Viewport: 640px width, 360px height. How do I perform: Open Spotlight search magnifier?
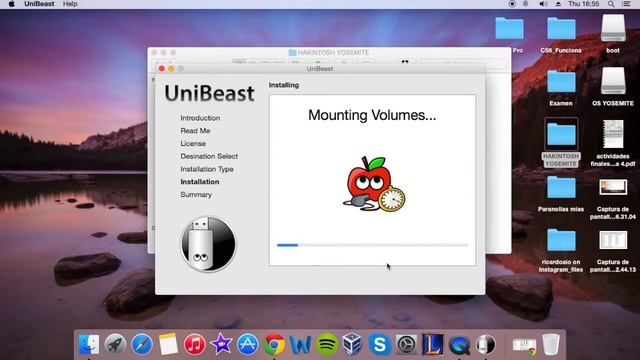click(x=611, y=4)
